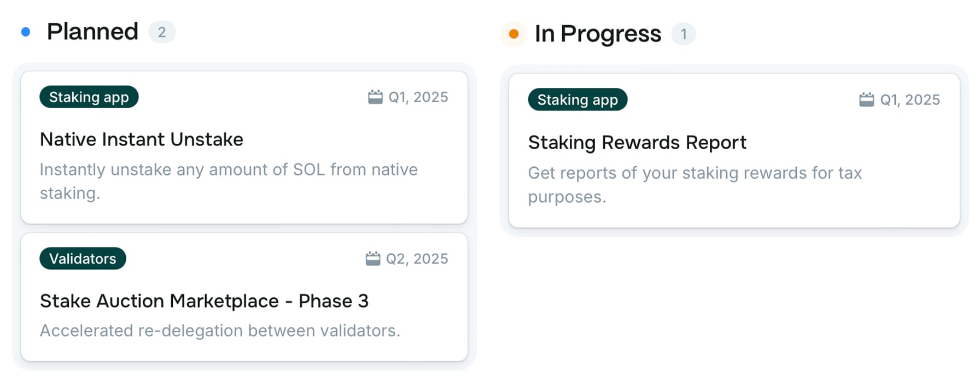Click the Staking app tag on Native Instant Unstake
Image resolution: width=980 pixels, height=376 pixels.
pyautogui.click(x=89, y=97)
